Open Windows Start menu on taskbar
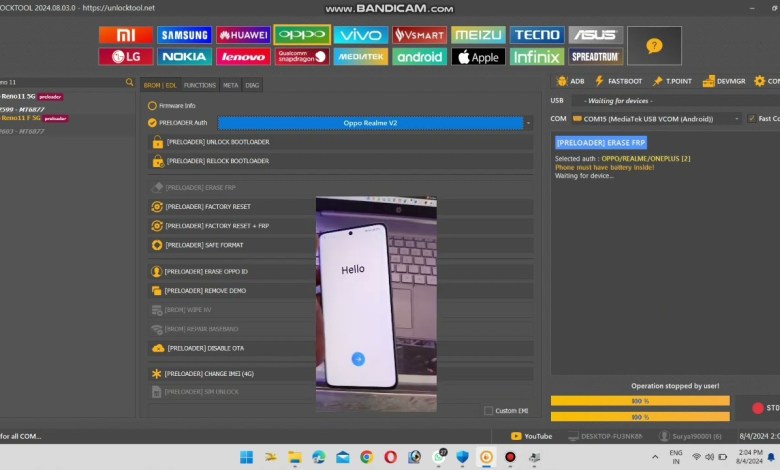Screen dimensions: 780x470 point(246,457)
